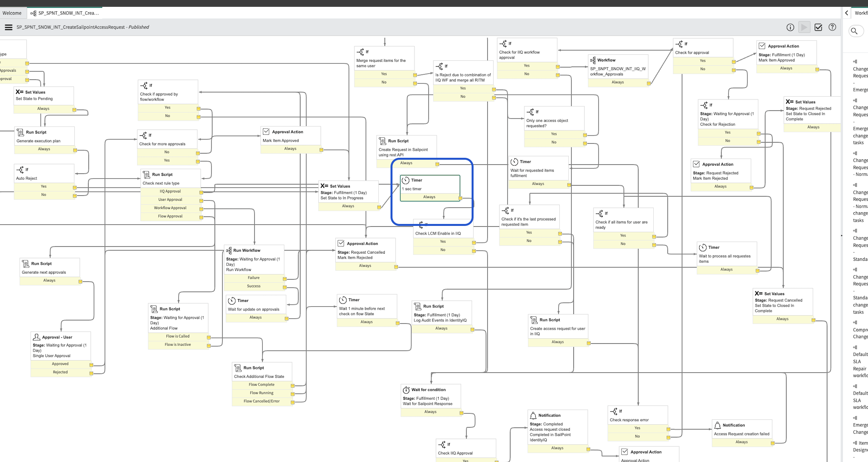
Task: Click the Set Values icon on Request Cancelled Closed In Complete
Action: click(x=759, y=293)
